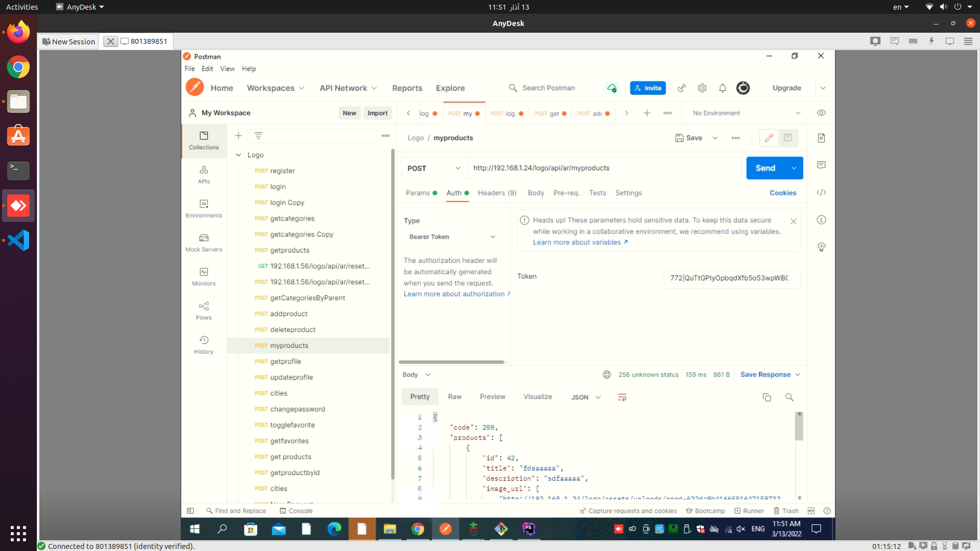980x551 pixels.
Task: Toggle response line wrap icon
Action: [622, 397]
